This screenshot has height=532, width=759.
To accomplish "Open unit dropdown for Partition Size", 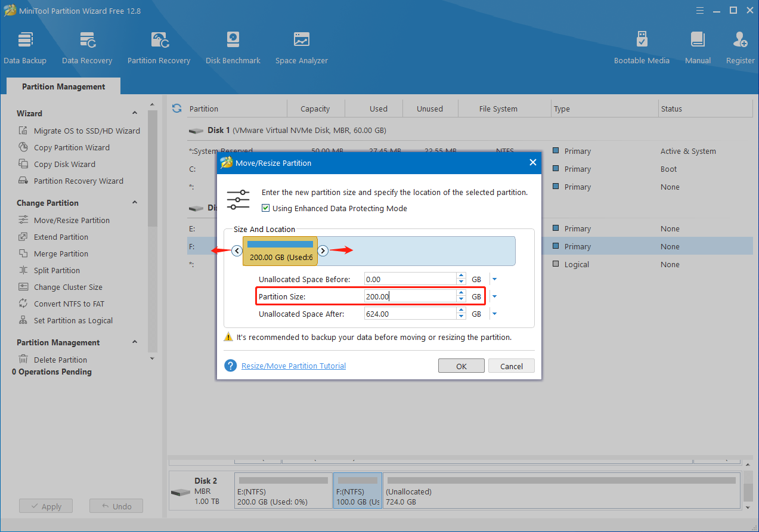I will [494, 296].
